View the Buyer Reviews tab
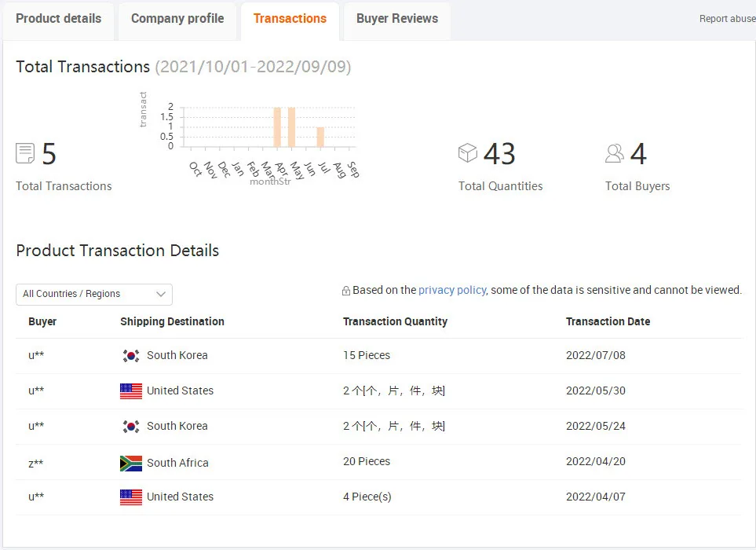The width and height of the screenshot is (756, 550). point(397,19)
